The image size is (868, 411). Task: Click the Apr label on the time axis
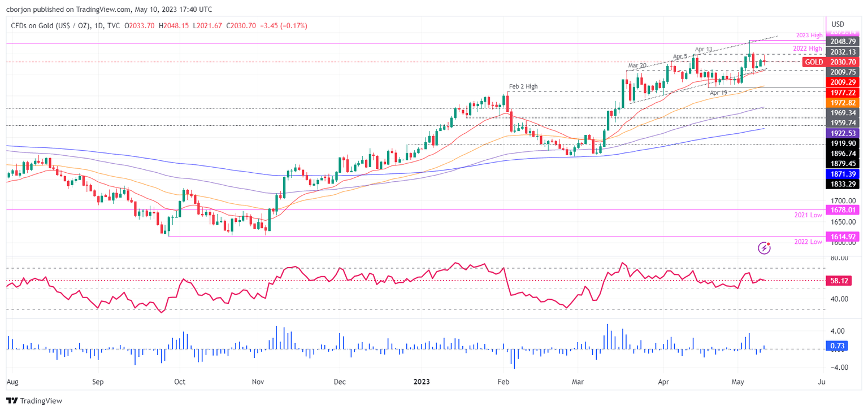(x=663, y=382)
